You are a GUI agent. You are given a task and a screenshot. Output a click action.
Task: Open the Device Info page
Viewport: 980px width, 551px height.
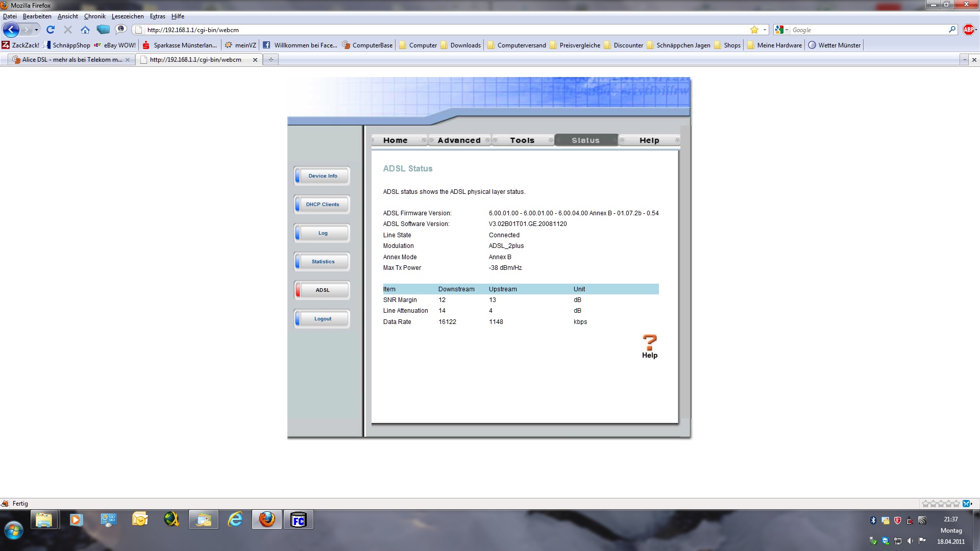(323, 176)
